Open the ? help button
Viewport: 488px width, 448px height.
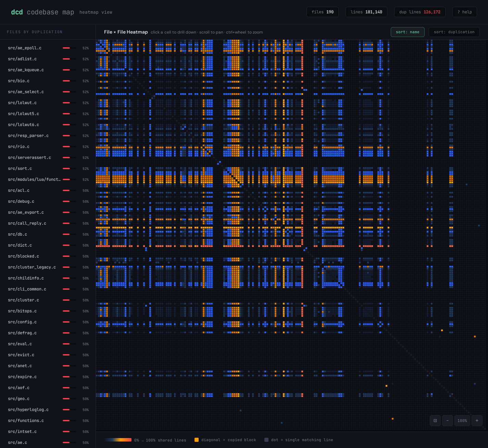tap(465, 12)
